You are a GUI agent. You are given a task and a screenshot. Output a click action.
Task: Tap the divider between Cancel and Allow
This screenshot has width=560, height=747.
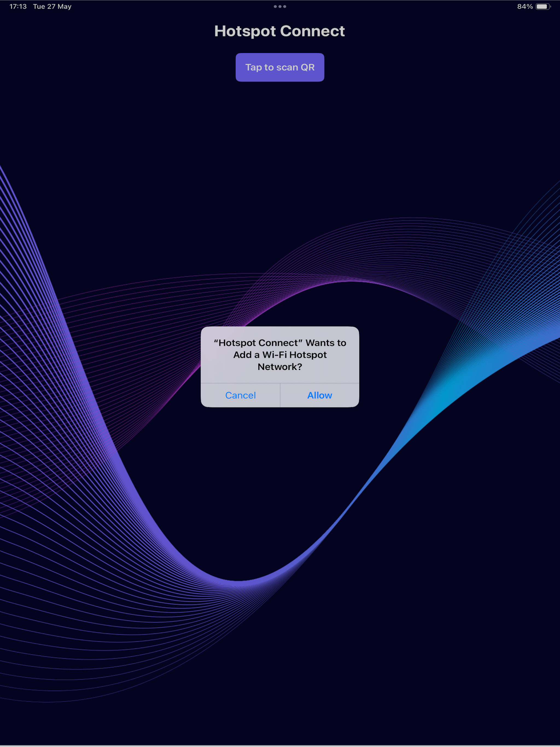[280, 395]
